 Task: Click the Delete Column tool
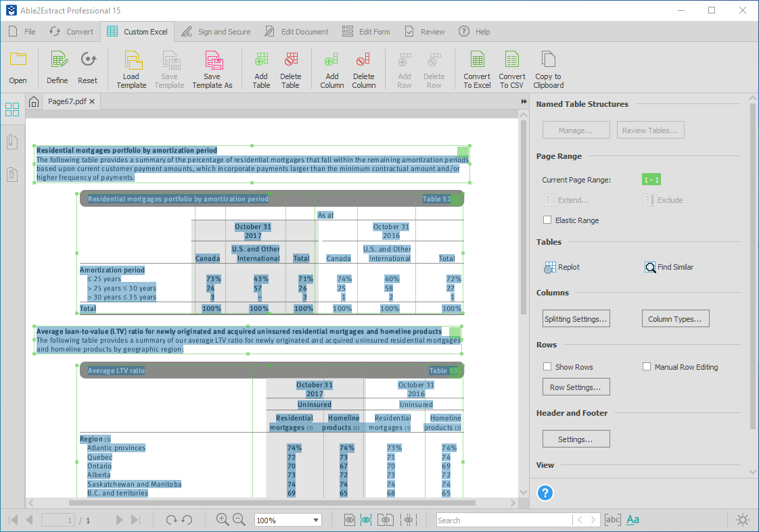pos(363,68)
